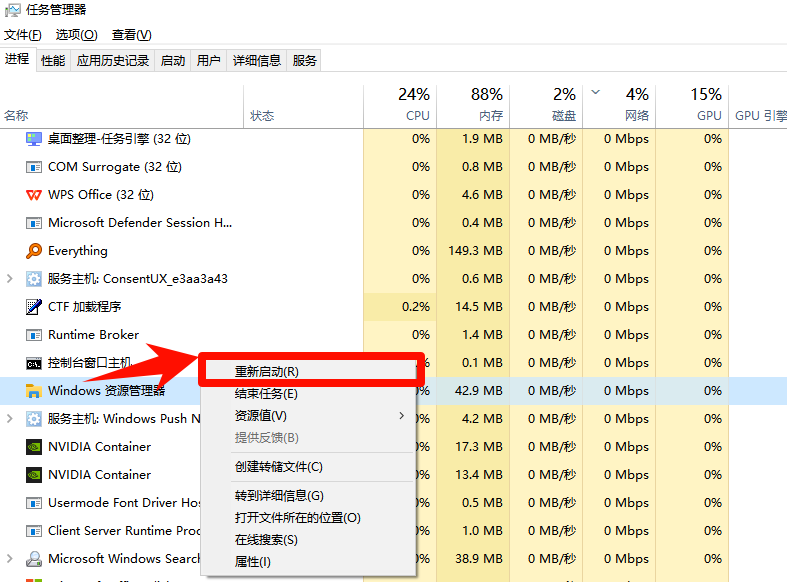Sort by the 24% CPU column header
Viewport: 787px width, 582px height.
(400, 106)
